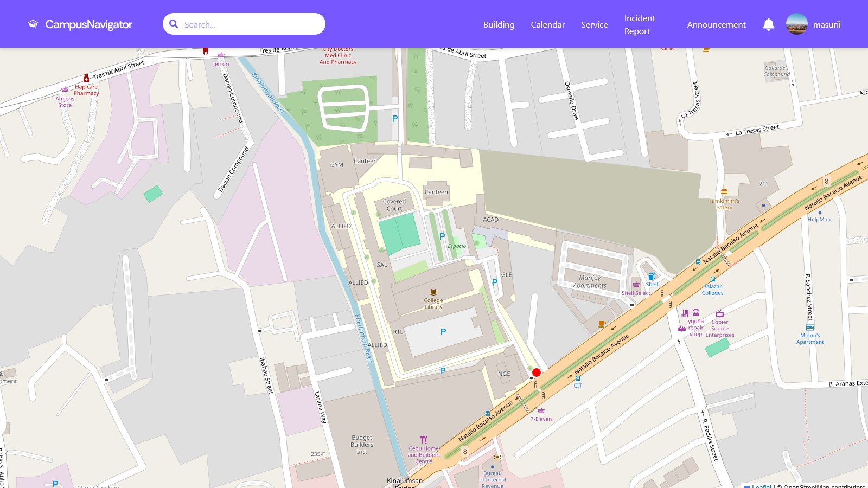The image size is (868, 488).
Task: Click the parking icon by the green oval park
Action: point(395,119)
